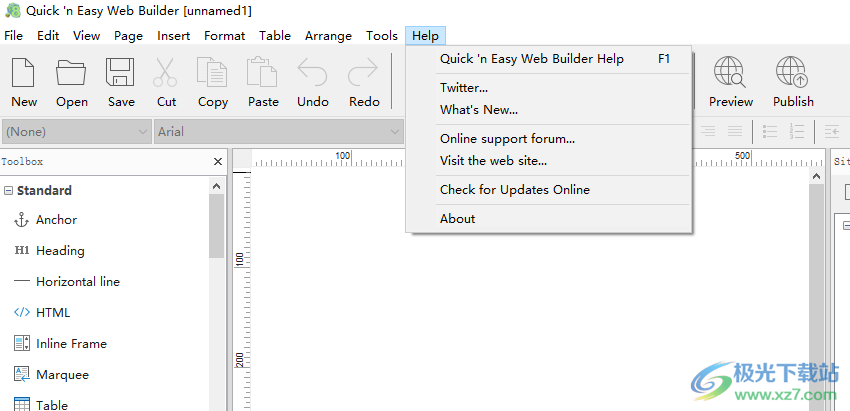The image size is (850, 411).
Task: Open the Tools menu
Action: click(x=382, y=36)
